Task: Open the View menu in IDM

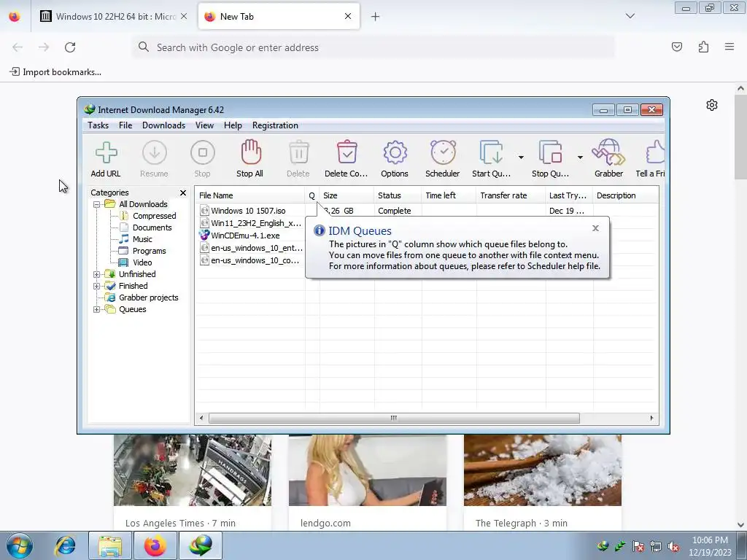Action: tap(204, 125)
